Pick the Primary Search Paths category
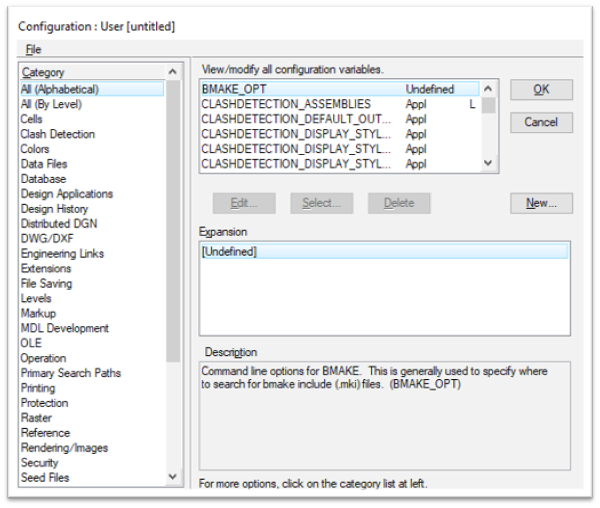Screen dimensions: 600x508 pyautogui.click(x=71, y=373)
